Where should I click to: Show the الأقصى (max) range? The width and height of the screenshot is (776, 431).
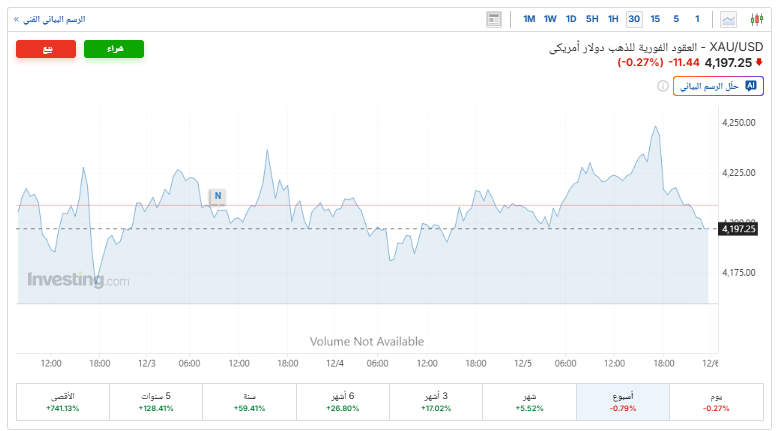pos(62,401)
